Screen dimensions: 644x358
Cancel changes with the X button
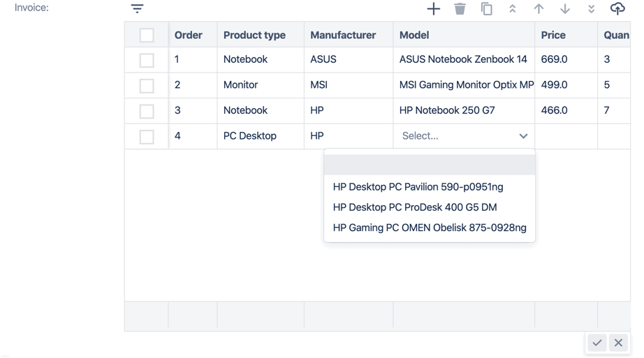[x=618, y=343]
